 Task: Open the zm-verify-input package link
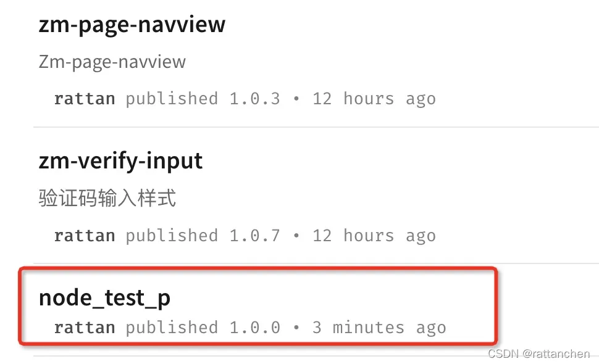tap(120, 162)
